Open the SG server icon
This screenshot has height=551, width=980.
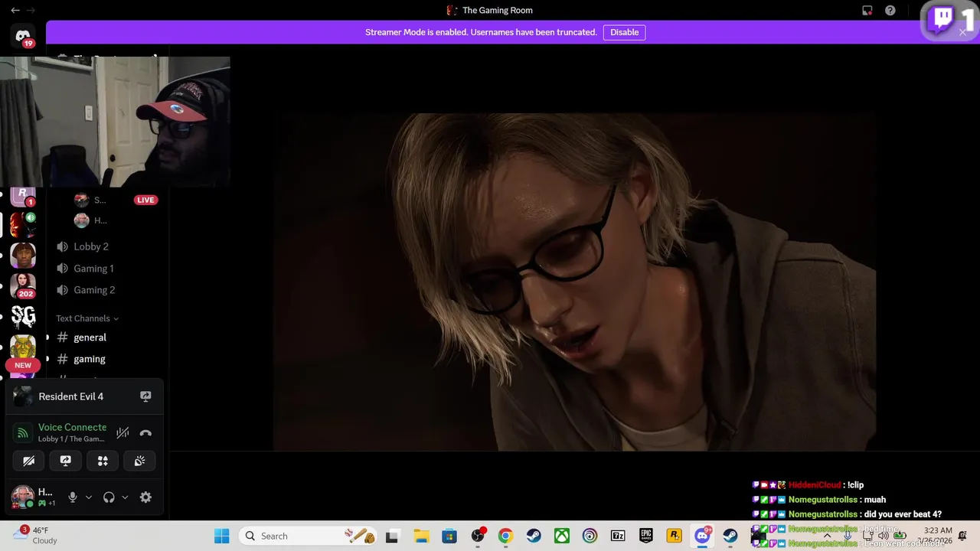[x=23, y=316]
